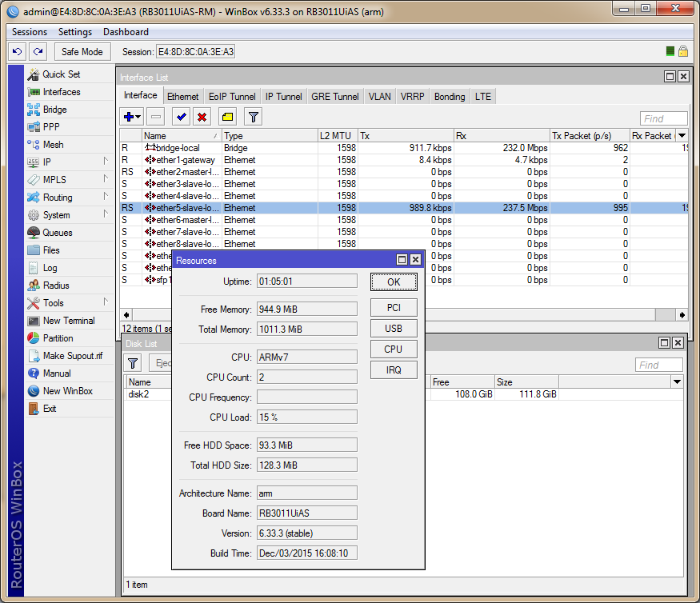Switch to the EoIP Tunnel tab
This screenshot has height=603, width=700.
(232, 96)
